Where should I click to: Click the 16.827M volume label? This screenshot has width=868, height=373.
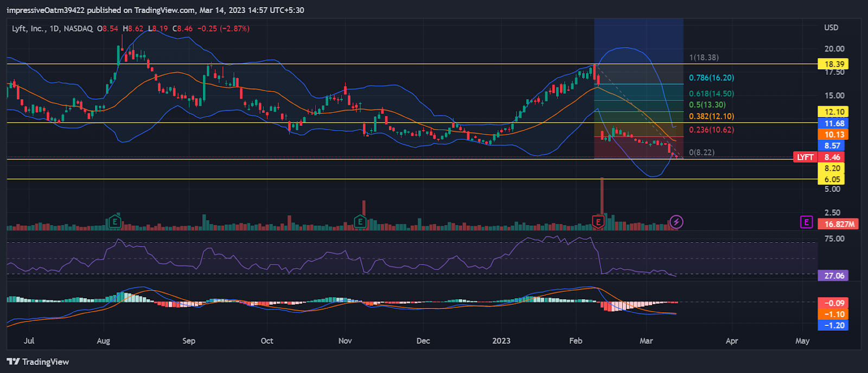[839, 224]
